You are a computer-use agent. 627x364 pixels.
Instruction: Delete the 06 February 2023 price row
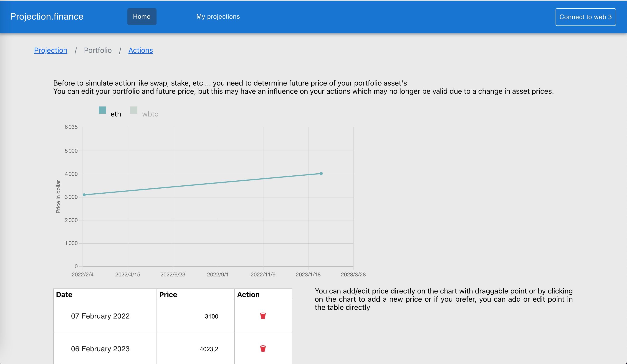(263, 349)
